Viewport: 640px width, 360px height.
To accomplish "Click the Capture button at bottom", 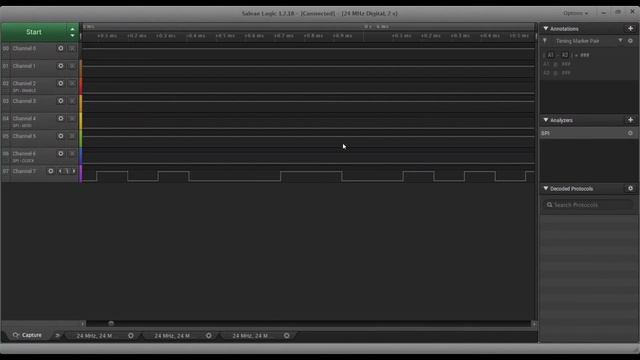I will pyautogui.click(x=27, y=335).
